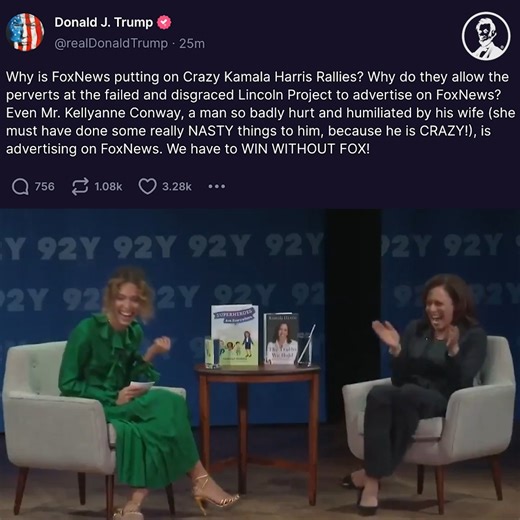The image size is (520, 520).
Task: Click the 1.08k reposts count
Action: click(x=108, y=186)
